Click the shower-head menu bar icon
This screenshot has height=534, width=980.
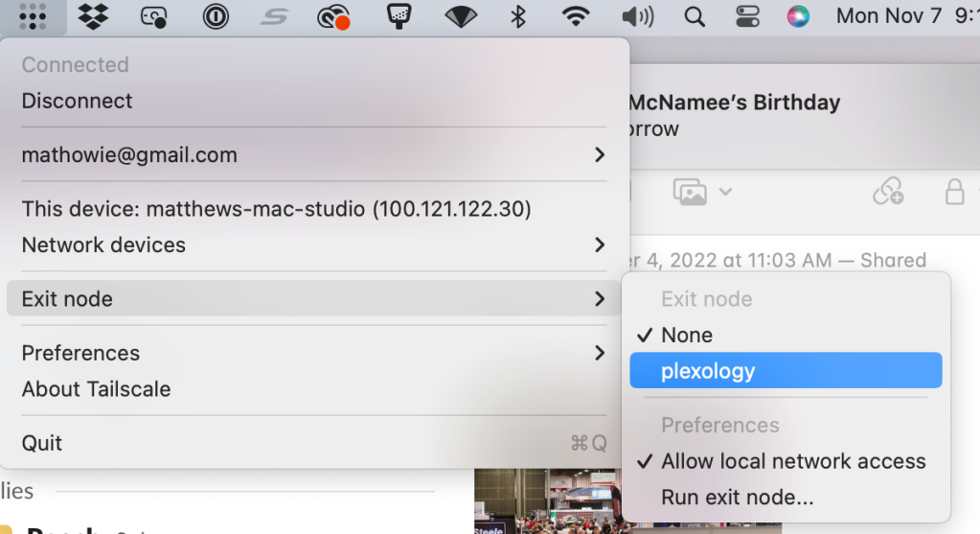coord(399,16)
